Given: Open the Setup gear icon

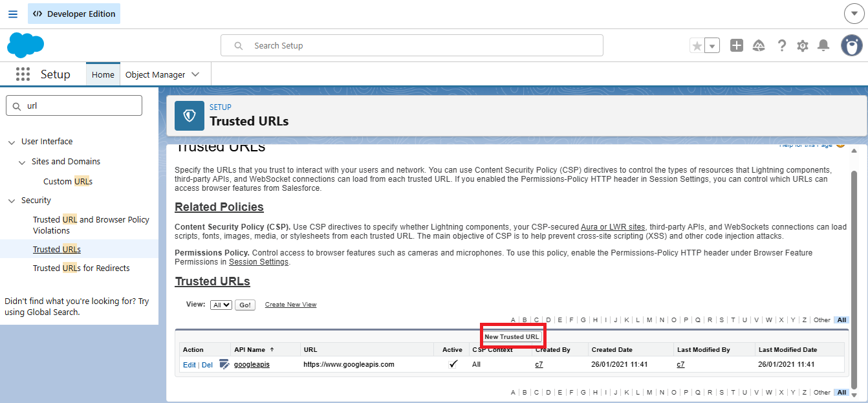Looking at the screenshot, I should (x=803, y=45).
